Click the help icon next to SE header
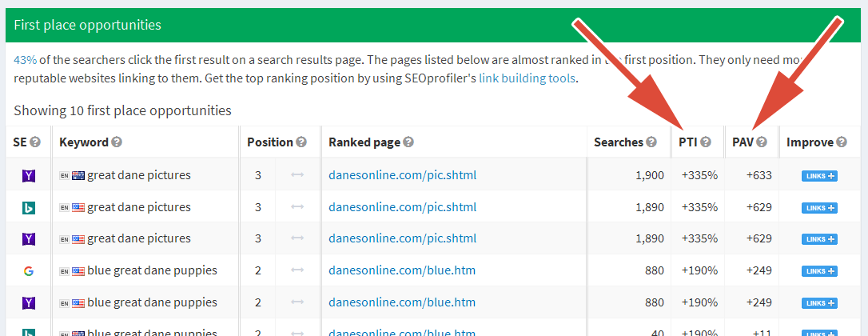Image resolution: width=868 pixels, height=336 pixels. click(x=35, y=142)
